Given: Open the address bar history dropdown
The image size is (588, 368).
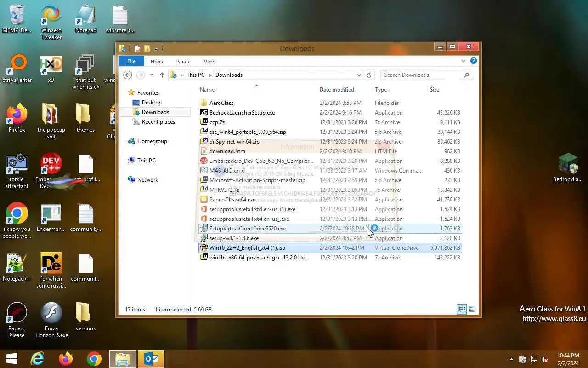Looking at the screenshot, I should 359,75.
